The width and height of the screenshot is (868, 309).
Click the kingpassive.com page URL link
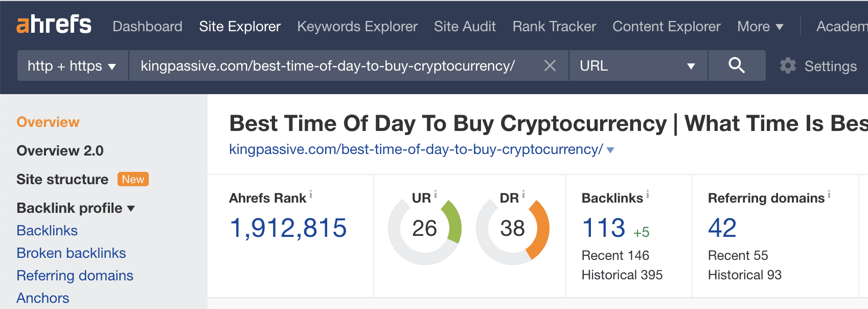coord(416,149)
